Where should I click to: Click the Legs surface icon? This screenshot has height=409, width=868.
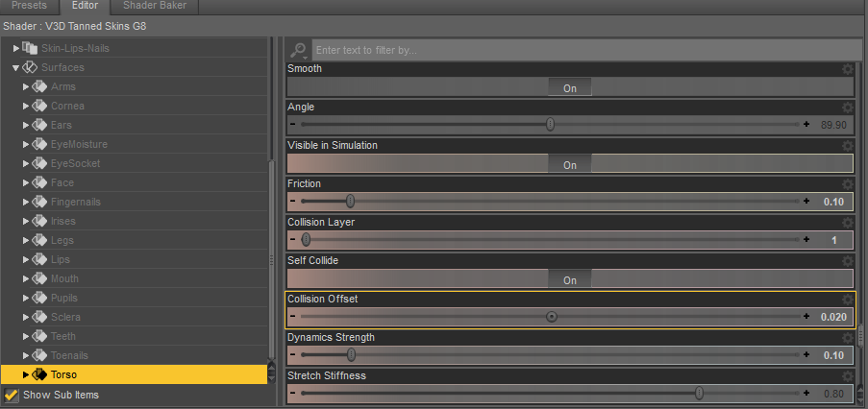point(39,240)
